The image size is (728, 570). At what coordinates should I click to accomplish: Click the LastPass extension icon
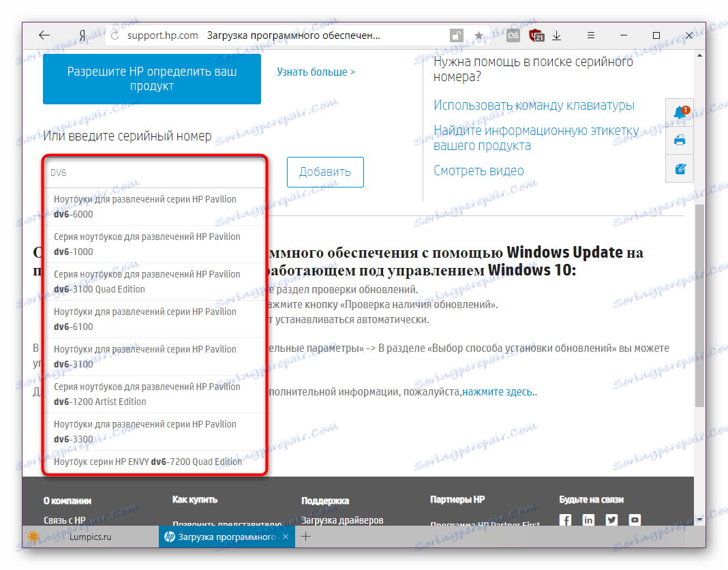tap(513, 35)
